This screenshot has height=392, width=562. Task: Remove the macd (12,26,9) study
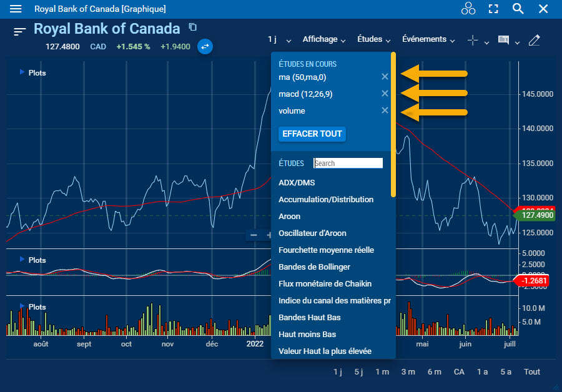click(x=385, y=94)
